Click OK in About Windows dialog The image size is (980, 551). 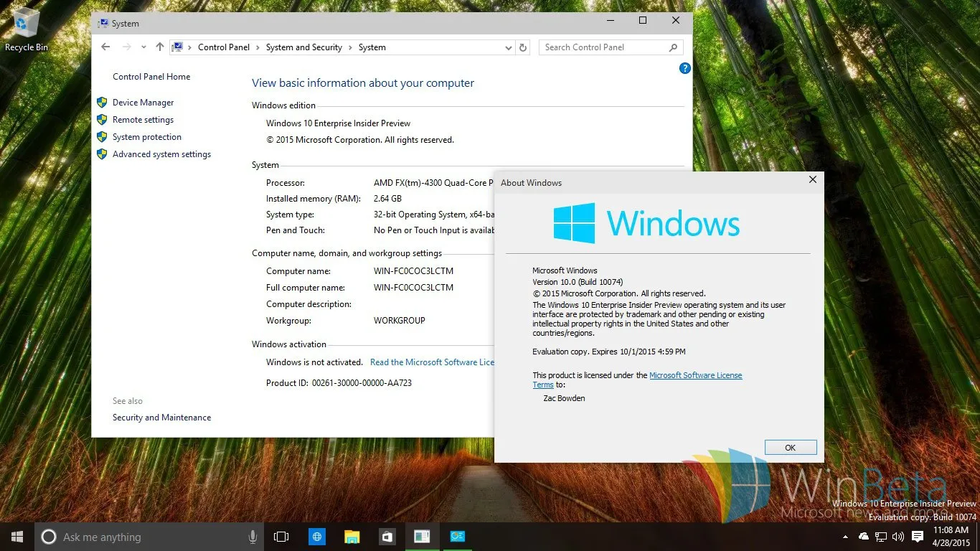click(791, 448)
